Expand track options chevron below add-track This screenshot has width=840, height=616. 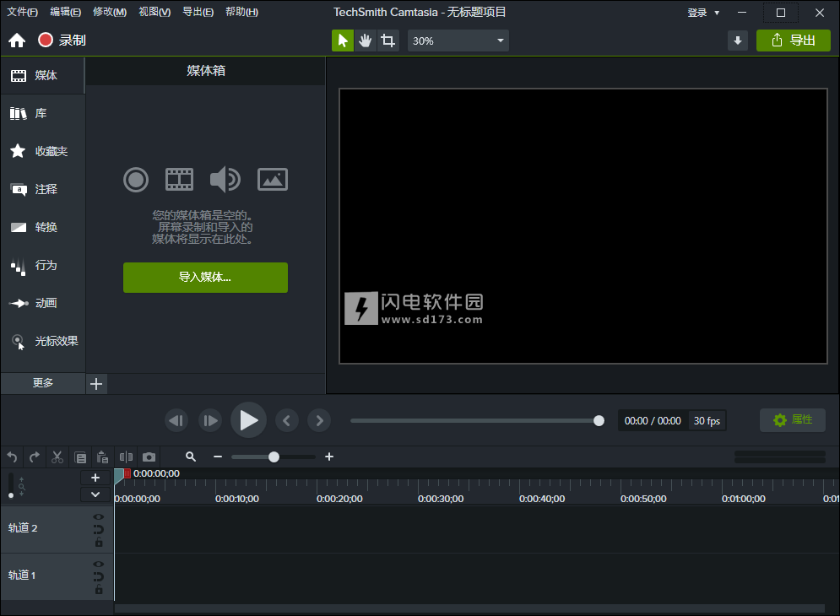click(x=95, y=494)
